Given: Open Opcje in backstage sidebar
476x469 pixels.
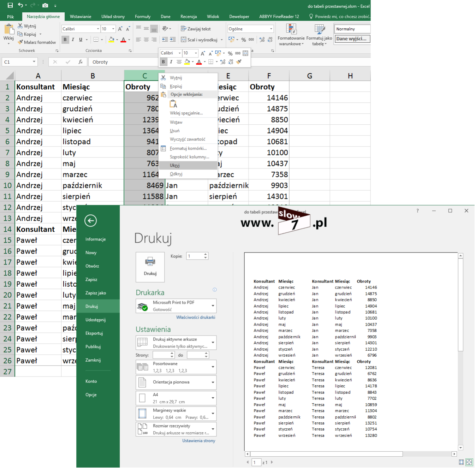Looking at the screenshot, I should click(98, 395).
